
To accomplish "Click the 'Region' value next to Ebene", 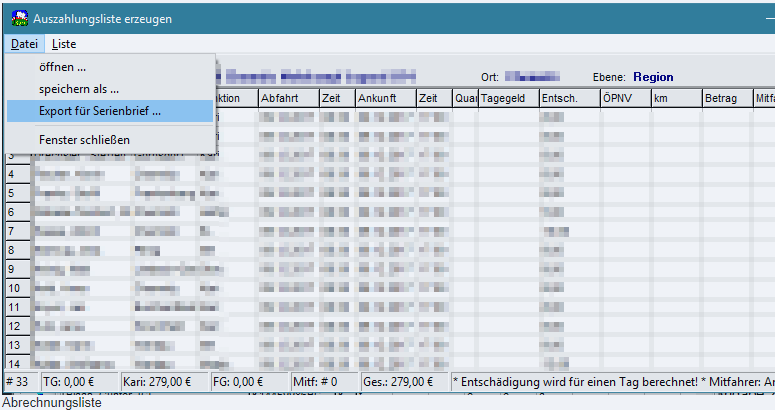I will (x=653, y=77).
